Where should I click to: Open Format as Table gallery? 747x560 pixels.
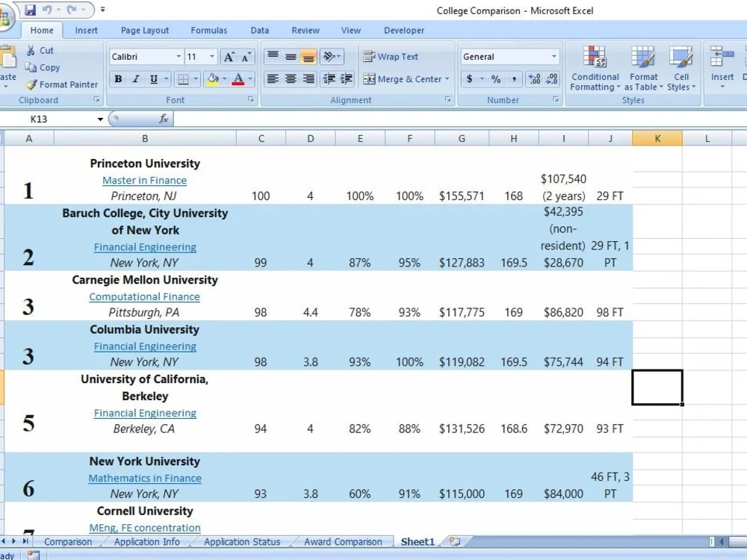(643, 68)
